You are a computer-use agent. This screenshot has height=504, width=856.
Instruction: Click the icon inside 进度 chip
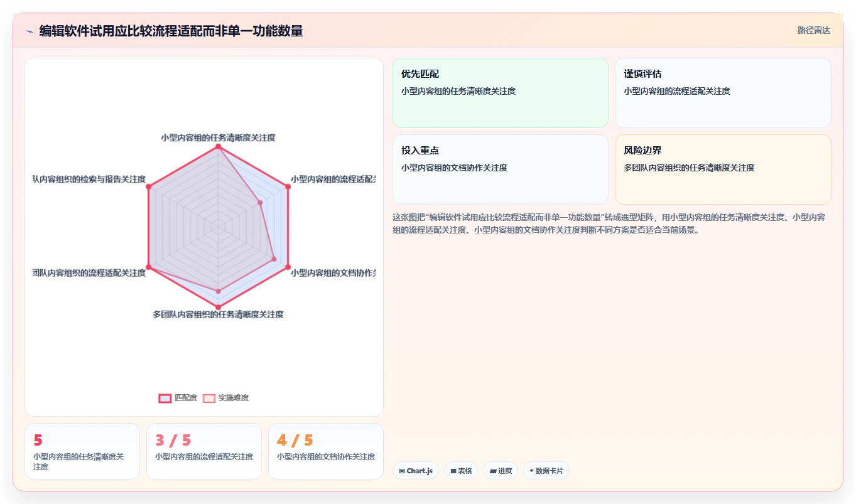click(493, 471)
